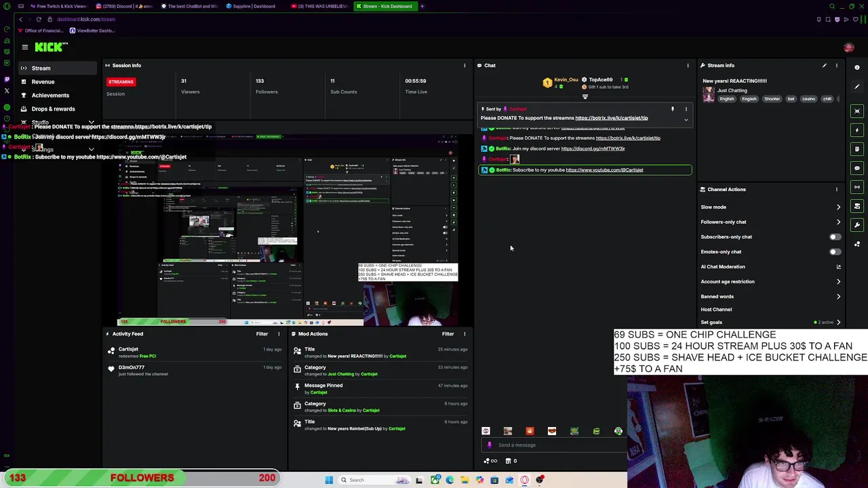Switch to Discord browser tab
The width and height of the screenshot is (868, 488).
[124, 6]
